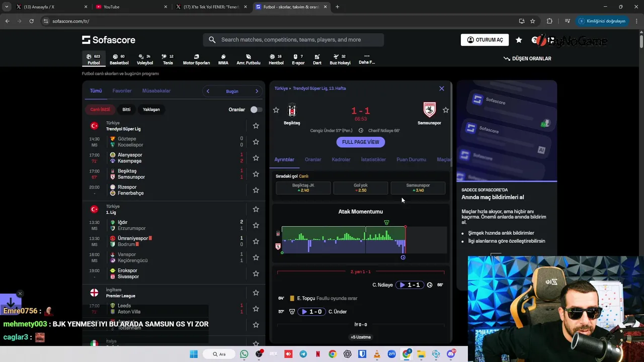Toggle the Oranlar switch
Image resolution: width=644 pixels, height=362 pixels.
point(256,110)
